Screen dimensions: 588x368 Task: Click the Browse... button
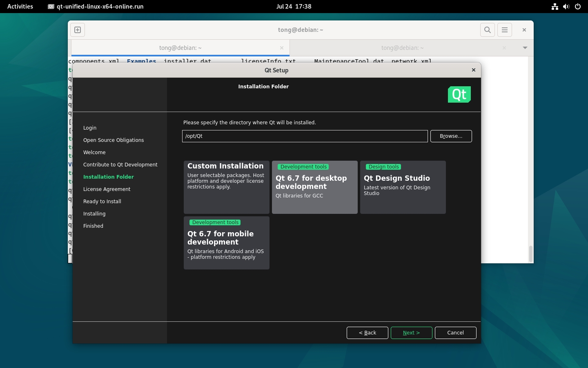451,136
